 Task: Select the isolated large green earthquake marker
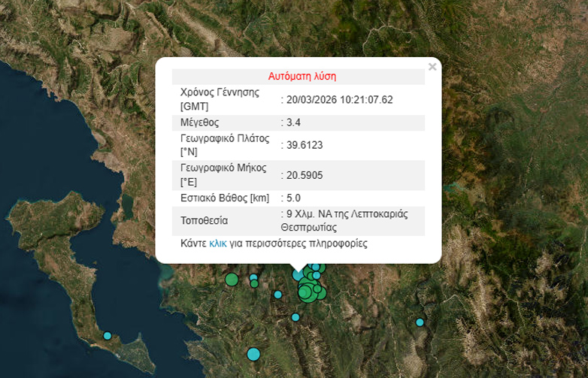(232, 280)
